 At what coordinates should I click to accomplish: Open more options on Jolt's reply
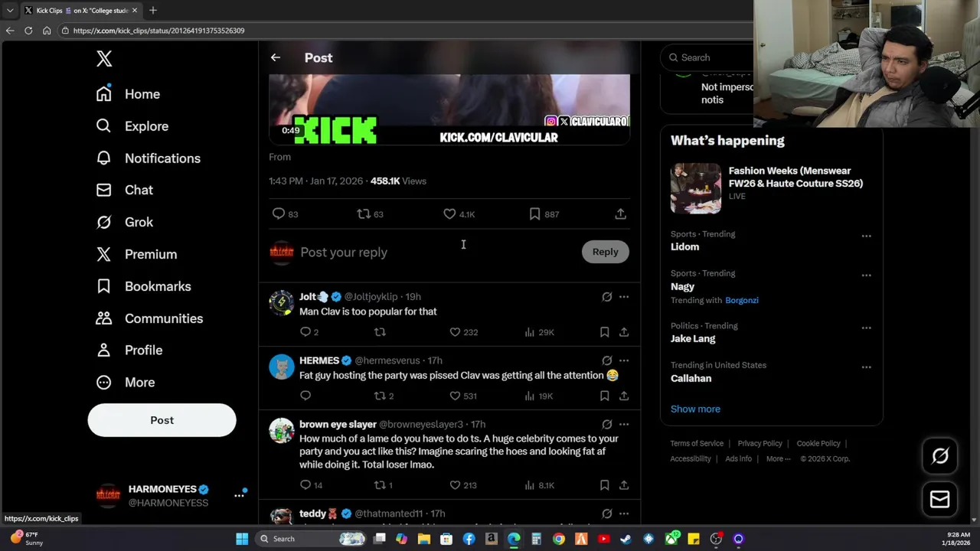[624, 297]
